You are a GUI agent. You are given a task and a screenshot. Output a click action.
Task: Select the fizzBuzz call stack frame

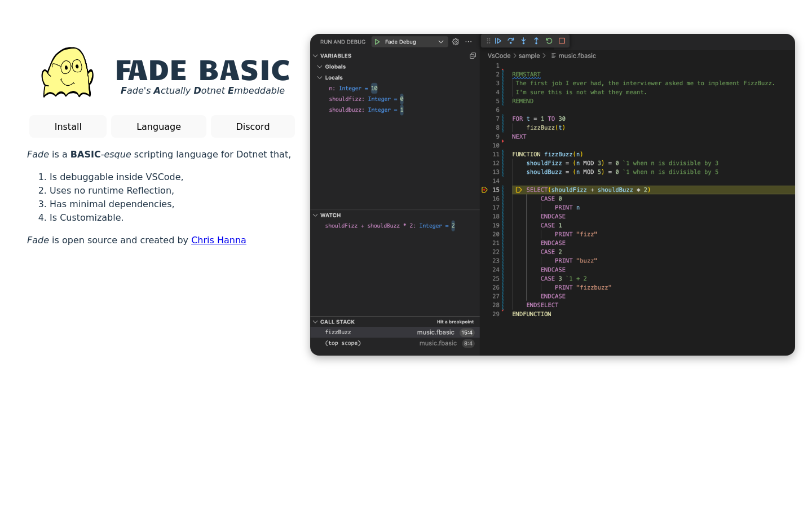[x=395, y=332]
